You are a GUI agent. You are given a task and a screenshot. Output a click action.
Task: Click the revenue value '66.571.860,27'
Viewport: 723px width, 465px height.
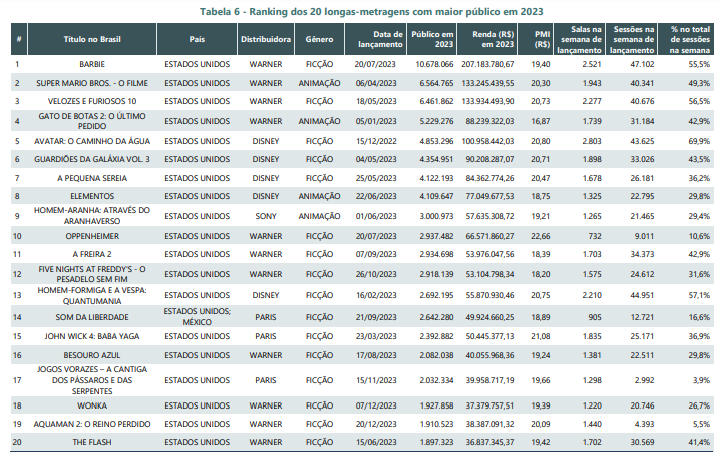(490, 236)
